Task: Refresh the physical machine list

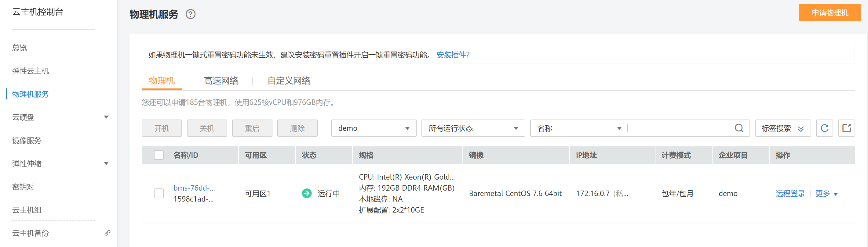Action: coord(824,128)
